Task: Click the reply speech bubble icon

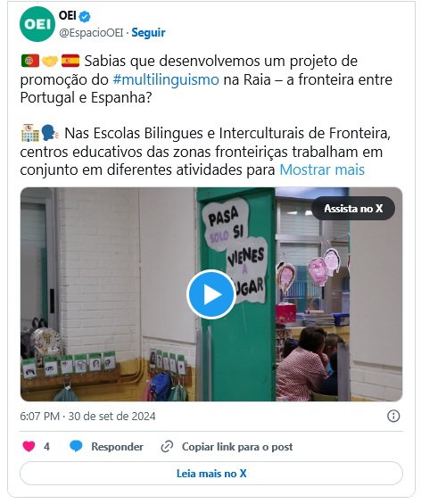Action: pos(76,447)
